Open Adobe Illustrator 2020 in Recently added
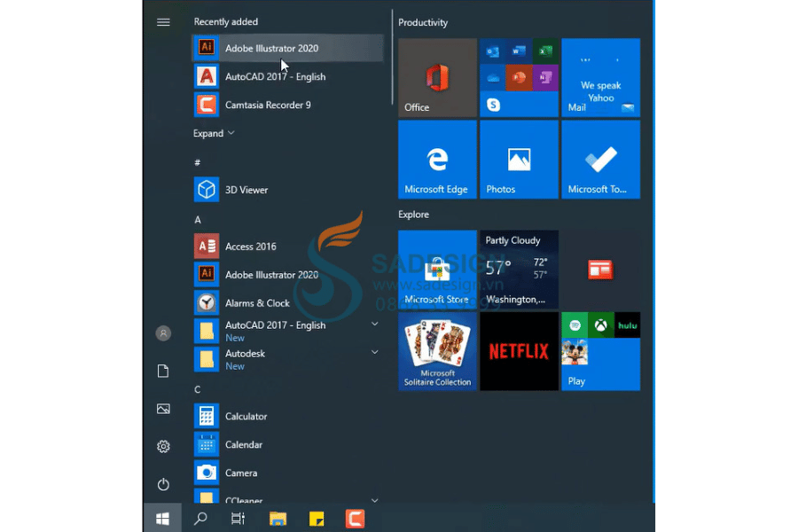The width and height of the screenshot is (798, 532). [x=270, y=48]
